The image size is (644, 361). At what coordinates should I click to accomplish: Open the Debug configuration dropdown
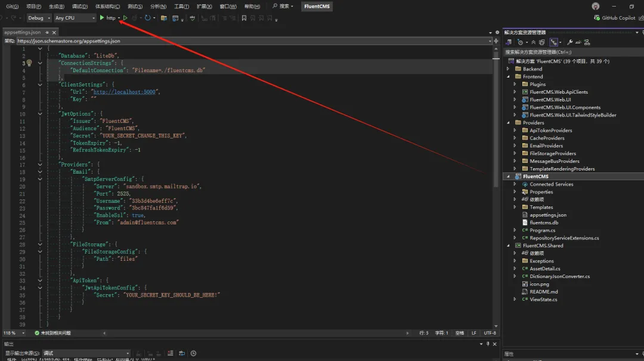pyautogui.click(x=38, y=18)
